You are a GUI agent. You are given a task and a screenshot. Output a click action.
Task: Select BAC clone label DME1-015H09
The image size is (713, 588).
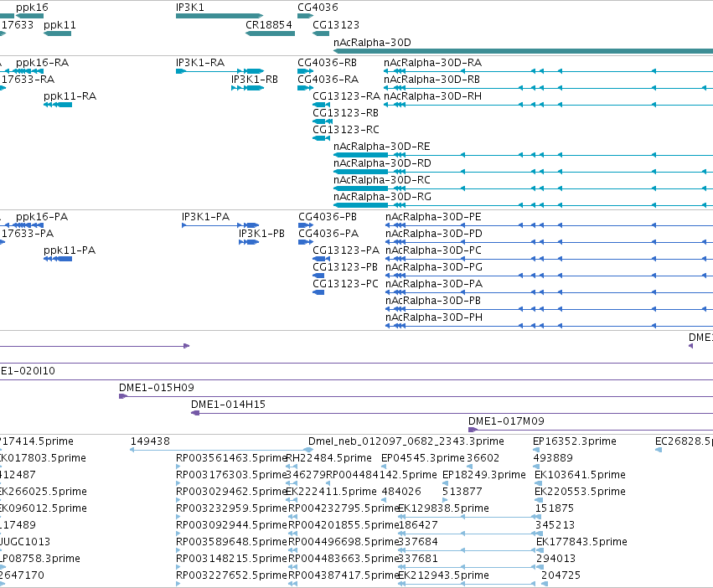[157, 388]
